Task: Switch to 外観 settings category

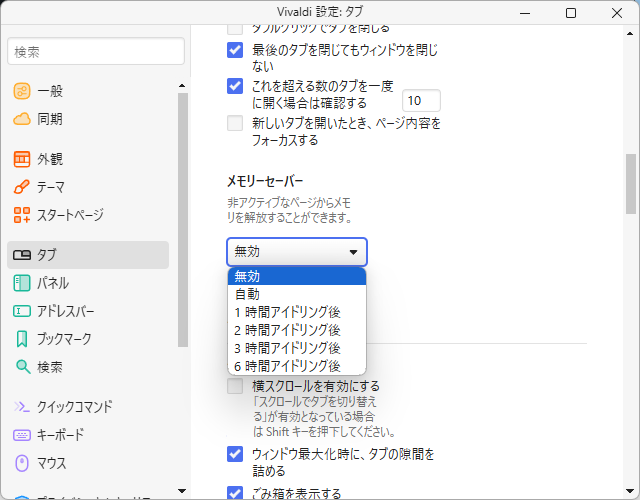Action: click(88, 159)
